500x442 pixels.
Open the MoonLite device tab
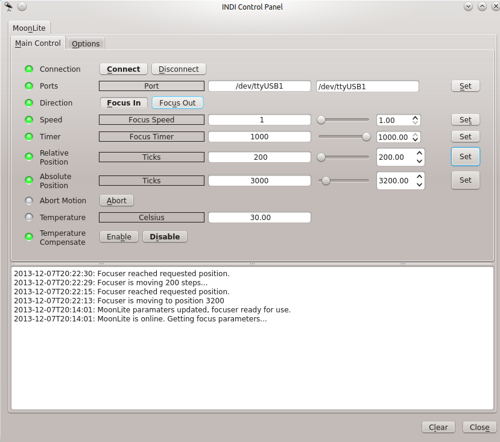(x=29, y=28)
